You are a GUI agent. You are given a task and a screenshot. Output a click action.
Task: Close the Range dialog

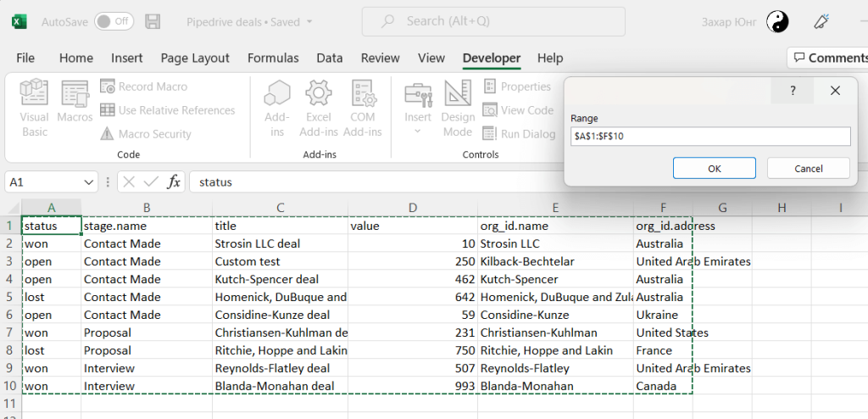(835, 91)
